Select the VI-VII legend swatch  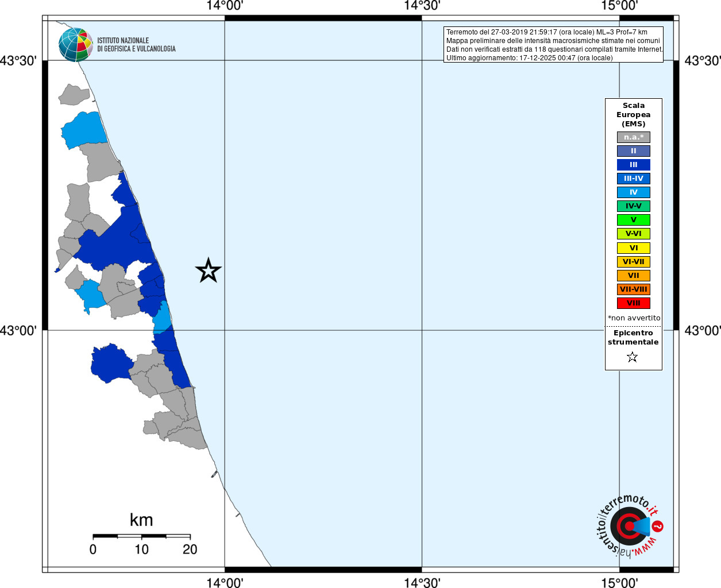(x=634, y=262)
